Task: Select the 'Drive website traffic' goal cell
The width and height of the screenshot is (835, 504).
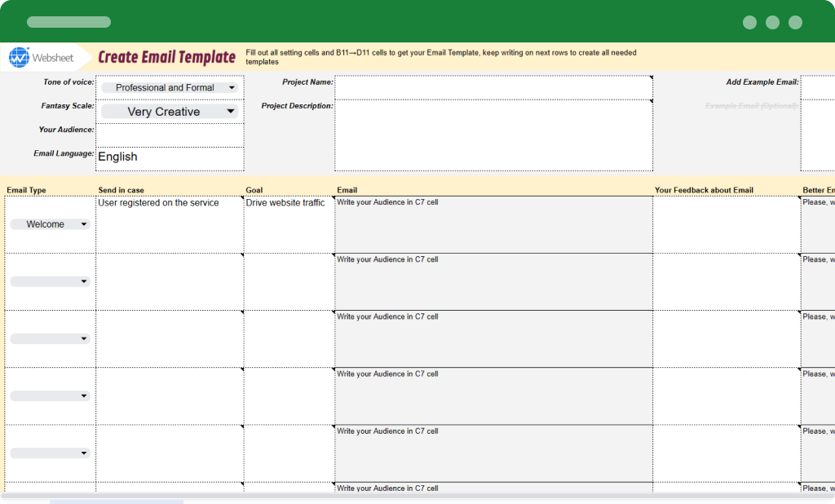Action: click(289, 224)
